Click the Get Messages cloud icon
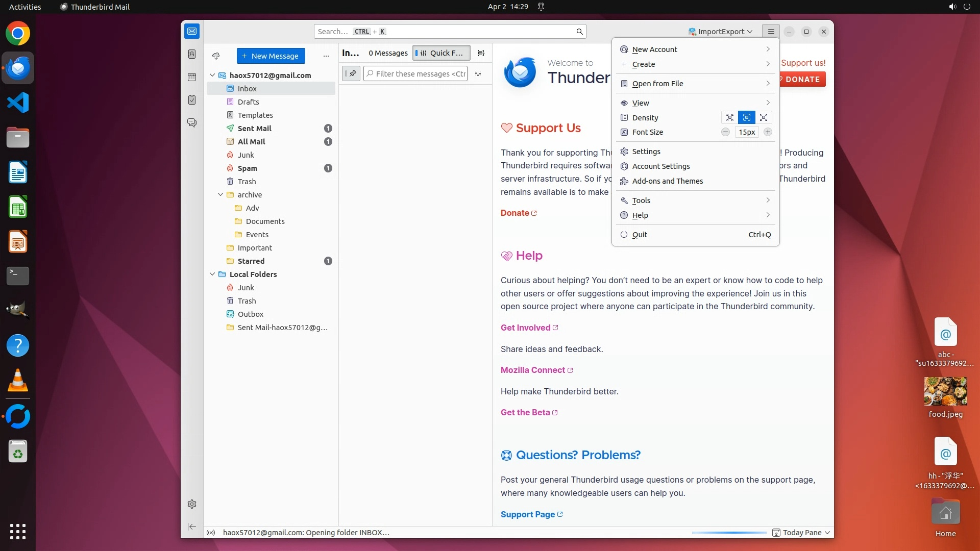The width and height of the screenshot is (980, 551). 216,56
